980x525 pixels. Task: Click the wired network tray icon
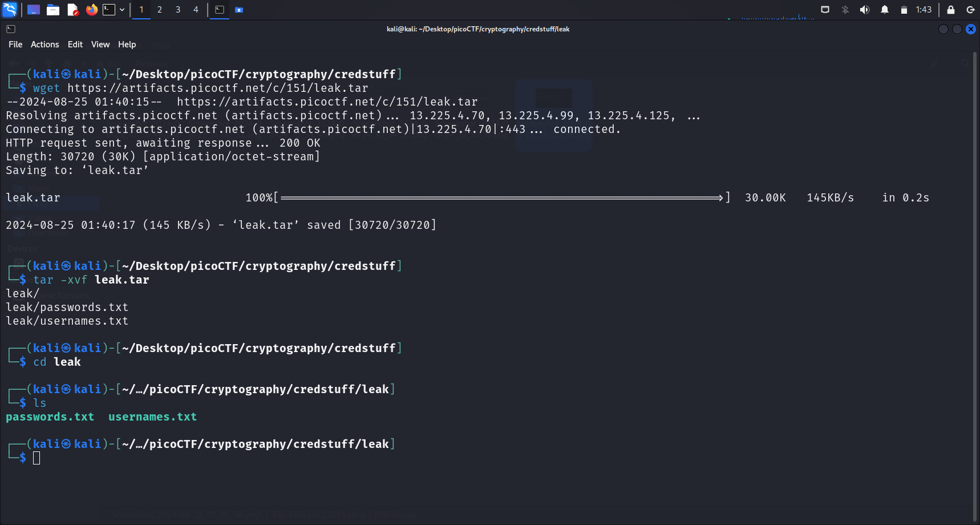pyautogui.click(x=825, y=10)
